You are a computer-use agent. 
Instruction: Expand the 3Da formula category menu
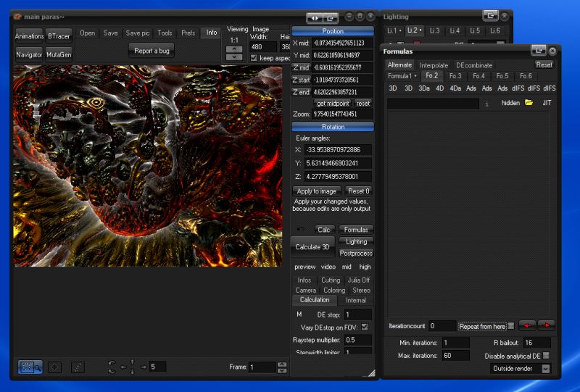point(424,88)
